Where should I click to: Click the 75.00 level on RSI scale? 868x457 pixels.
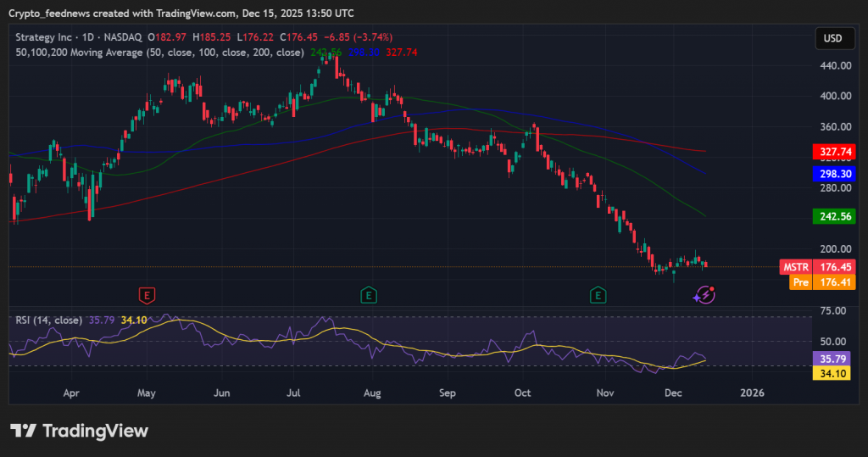(x=834, y=311)
